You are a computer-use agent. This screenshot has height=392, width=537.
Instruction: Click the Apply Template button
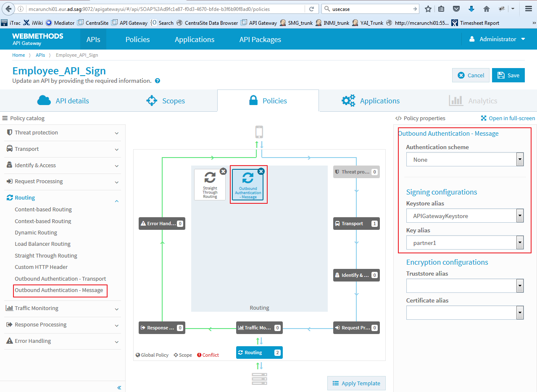[x=356, y=383]
